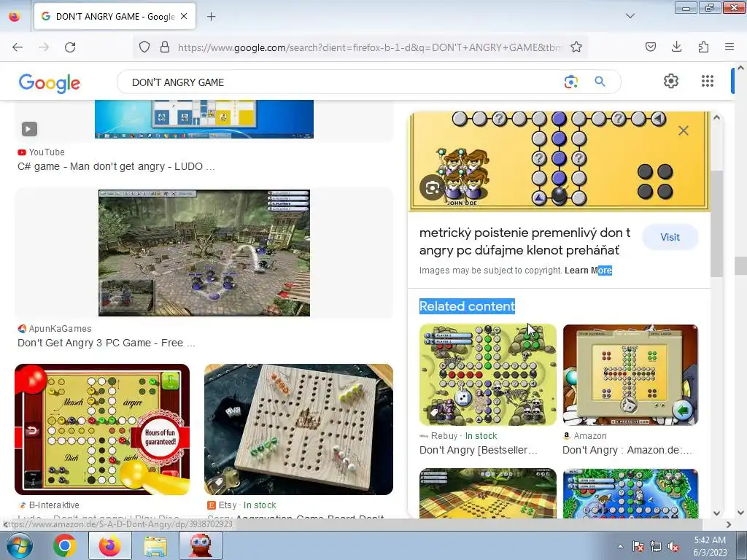Open the taskbar clock and date
Screen dimensions: 747x560
[x=710, y=546]
